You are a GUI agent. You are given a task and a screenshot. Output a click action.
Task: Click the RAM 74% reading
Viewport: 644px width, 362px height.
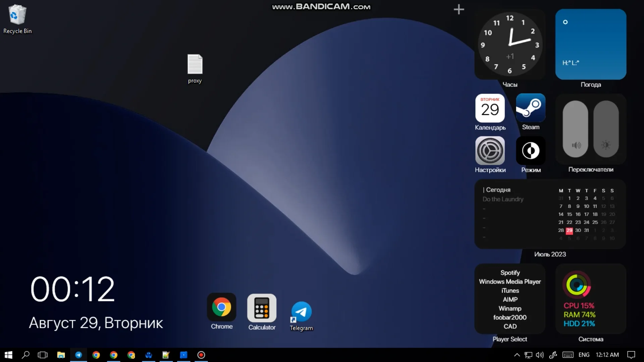[580, 315]
